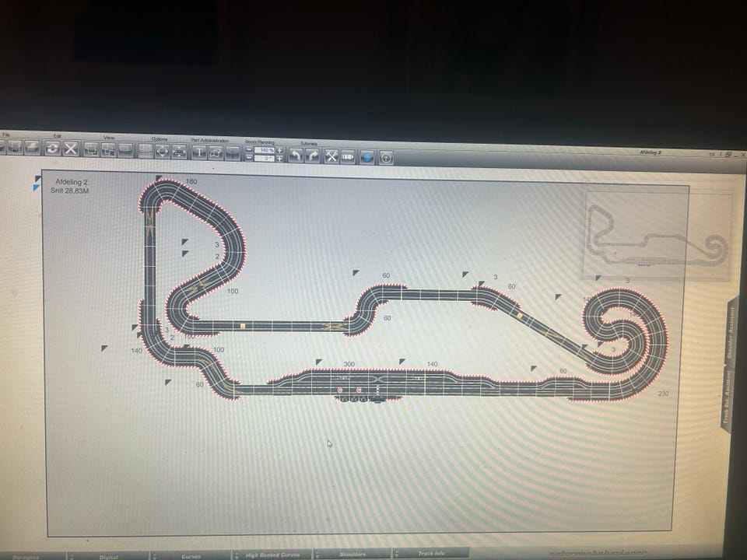
Task: Click the speech bubble shape icon
Action: point(216,153)
